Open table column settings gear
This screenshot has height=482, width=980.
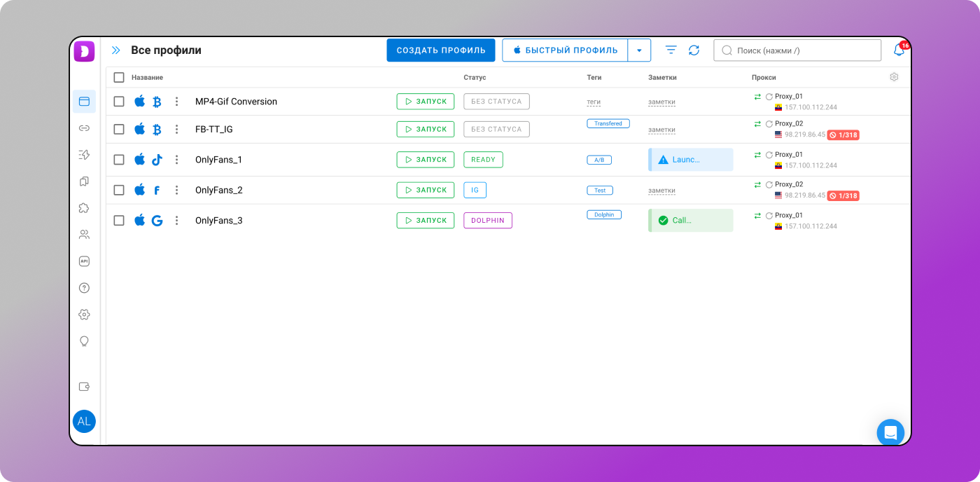(894, 77)
